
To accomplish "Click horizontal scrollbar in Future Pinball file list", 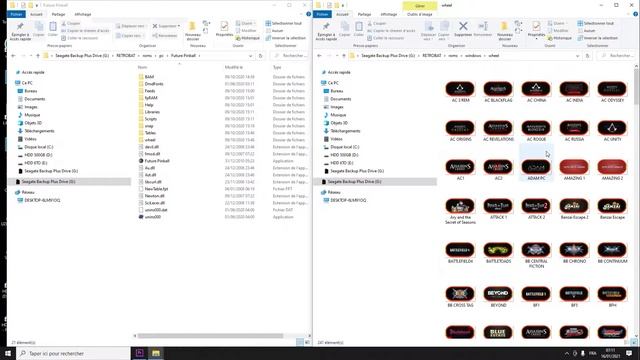I will 210,336.
